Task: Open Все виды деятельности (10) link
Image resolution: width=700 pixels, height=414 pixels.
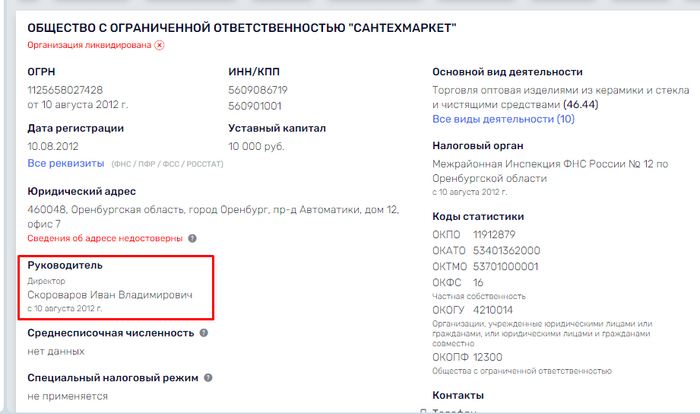Action: coord(503,119)
